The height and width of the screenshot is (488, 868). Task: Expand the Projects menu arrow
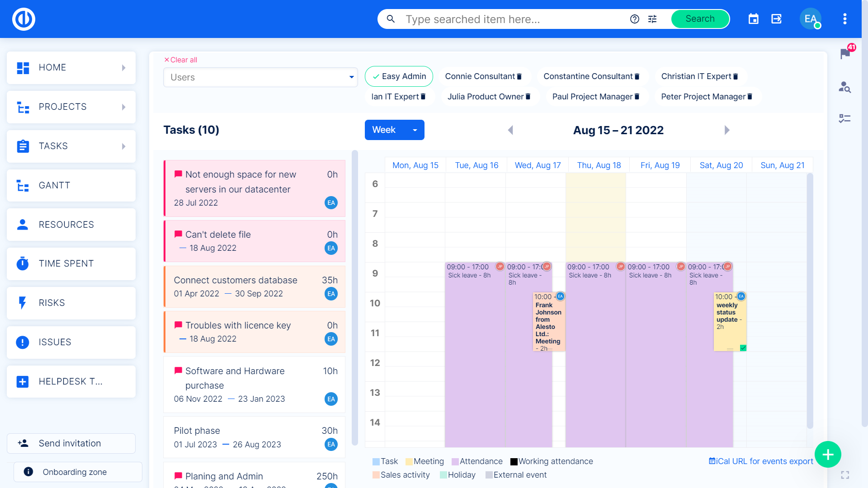pyautogui.click(x=124, y=107)
